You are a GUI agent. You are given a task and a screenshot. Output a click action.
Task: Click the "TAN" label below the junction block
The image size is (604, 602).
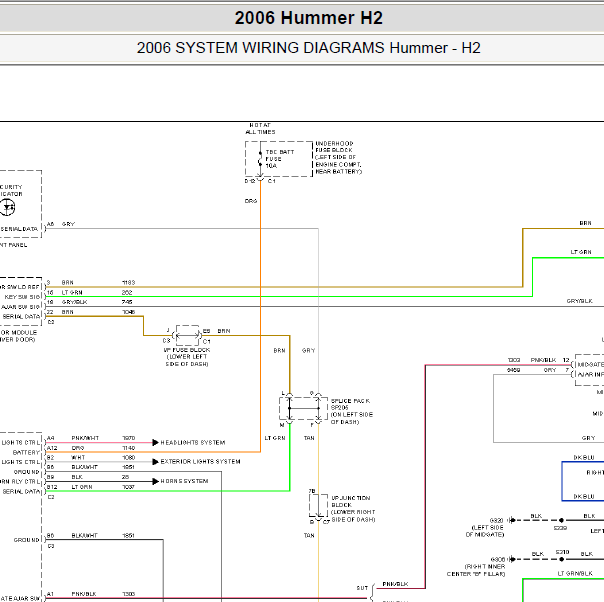309,535
